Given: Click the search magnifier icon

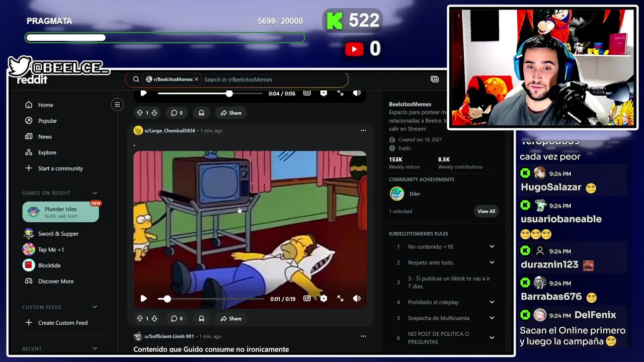Looking at the screenshot, I should pos(136,79).
